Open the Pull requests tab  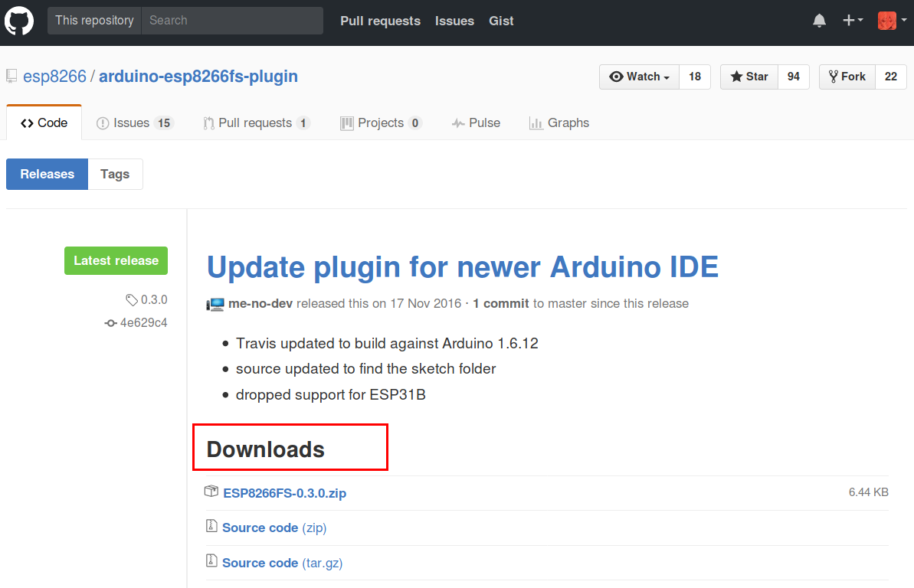[x=256, y=123]
